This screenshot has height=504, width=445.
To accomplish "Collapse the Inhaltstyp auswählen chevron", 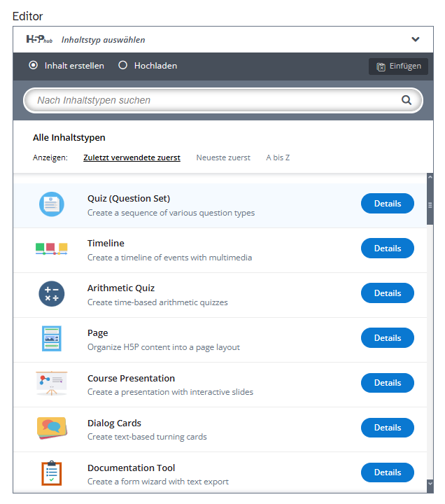I will [416, 39].
